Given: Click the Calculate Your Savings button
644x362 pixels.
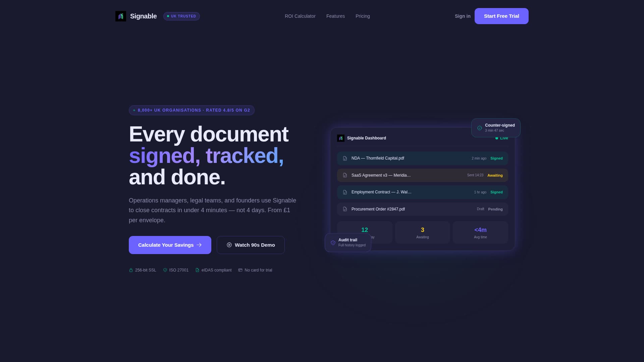Looking at the screenshot, I should [x=170, y=245].
